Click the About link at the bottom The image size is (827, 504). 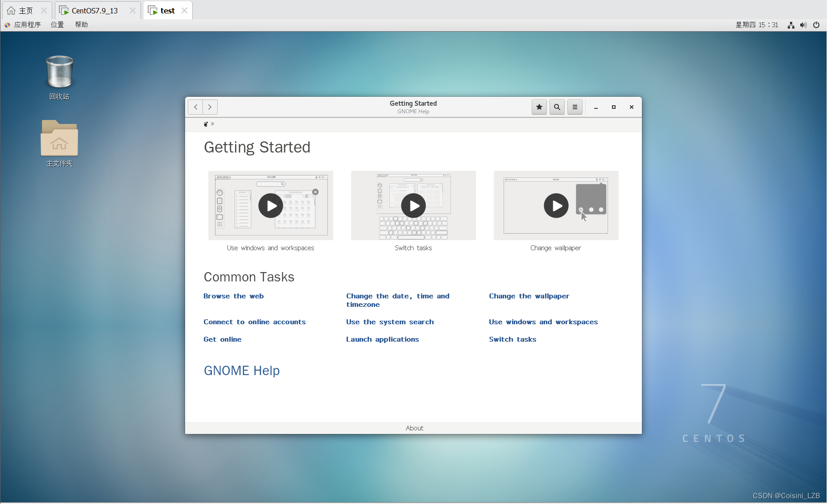(414, 428)
